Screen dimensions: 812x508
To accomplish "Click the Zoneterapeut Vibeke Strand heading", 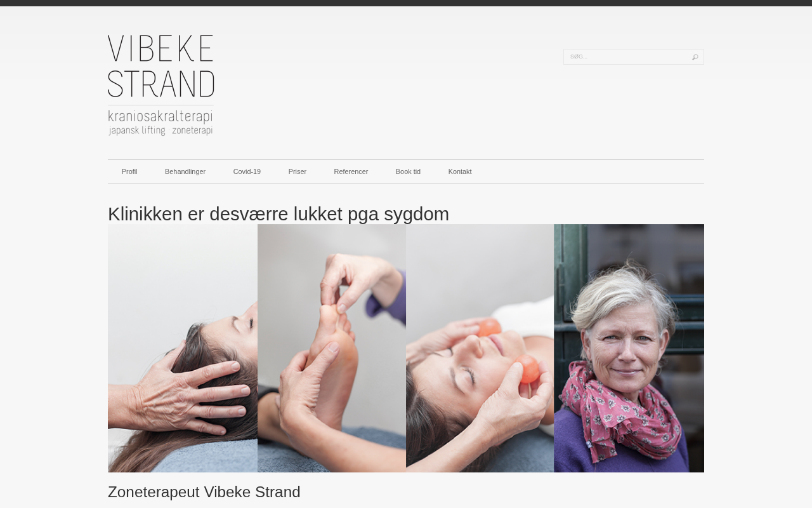I will (x=204, y=492).
